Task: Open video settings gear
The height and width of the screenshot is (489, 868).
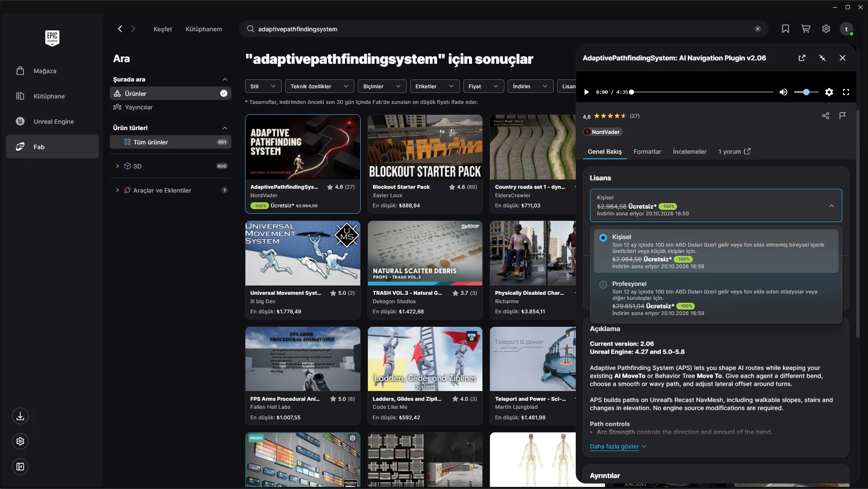Action: pos(829,92)
